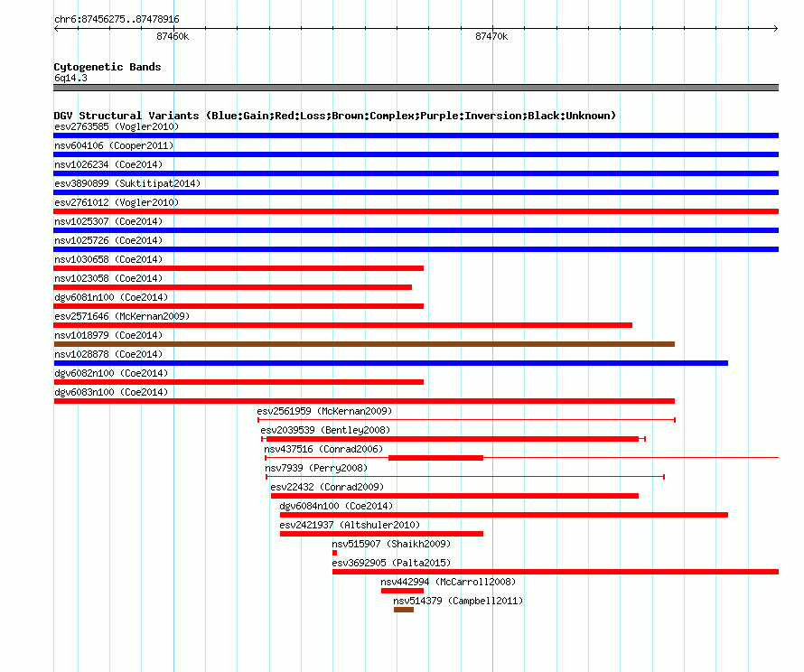804x672 pixels.
Task: Click the red bar of esv2421937
Action: click(x=381, y=534)
